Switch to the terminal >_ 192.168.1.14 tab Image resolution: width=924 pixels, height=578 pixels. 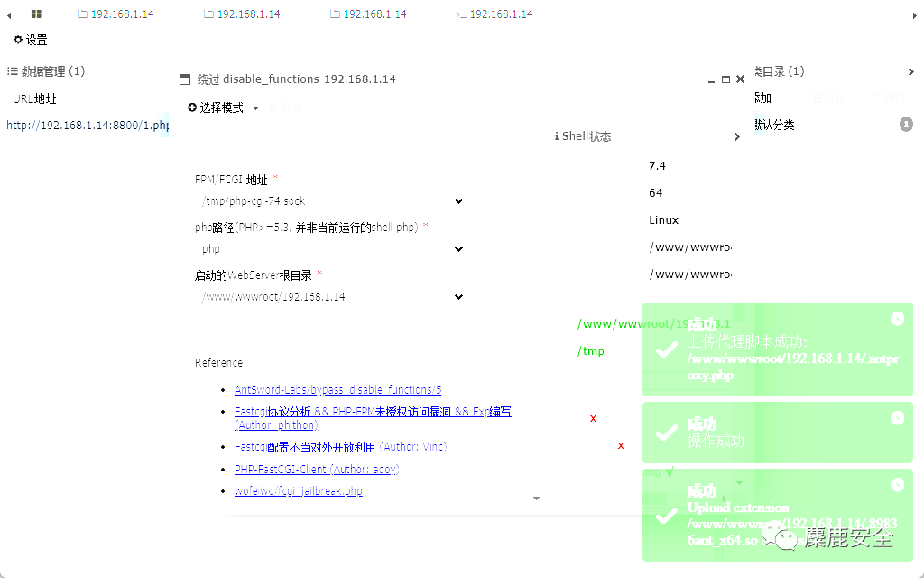point(494,13)
